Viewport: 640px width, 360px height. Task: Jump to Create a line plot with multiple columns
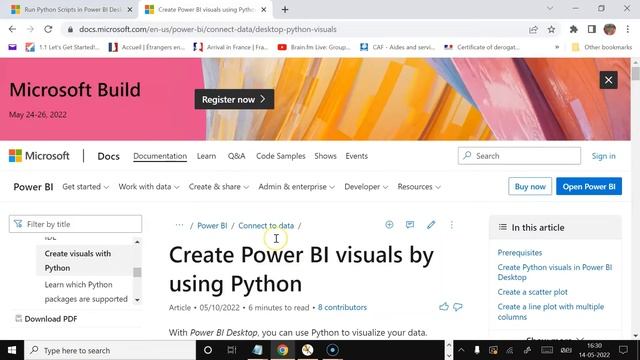[x=551, y=311]
